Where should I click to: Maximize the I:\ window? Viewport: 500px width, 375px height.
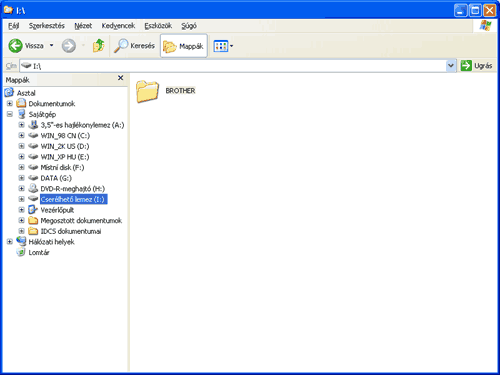point(475,10)
